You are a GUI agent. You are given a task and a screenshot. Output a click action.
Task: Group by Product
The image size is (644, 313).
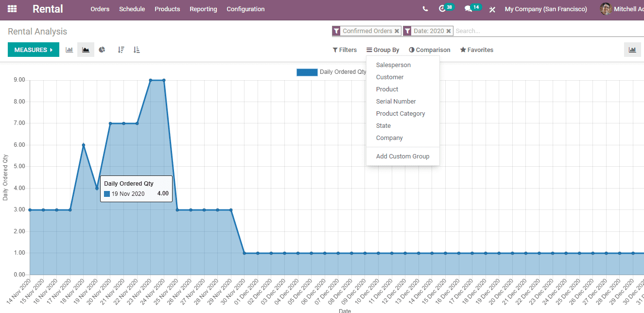pos(403,89)
